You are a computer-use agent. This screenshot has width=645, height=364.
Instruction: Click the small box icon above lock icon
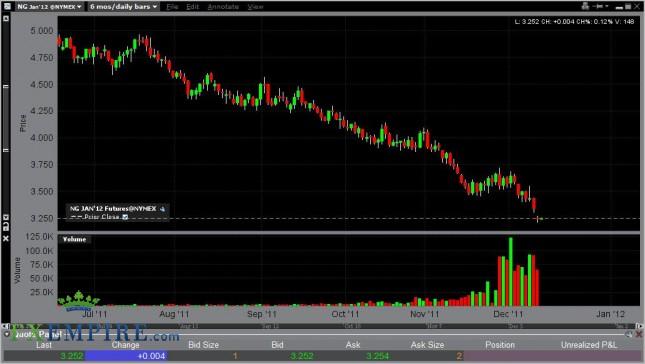6,217
